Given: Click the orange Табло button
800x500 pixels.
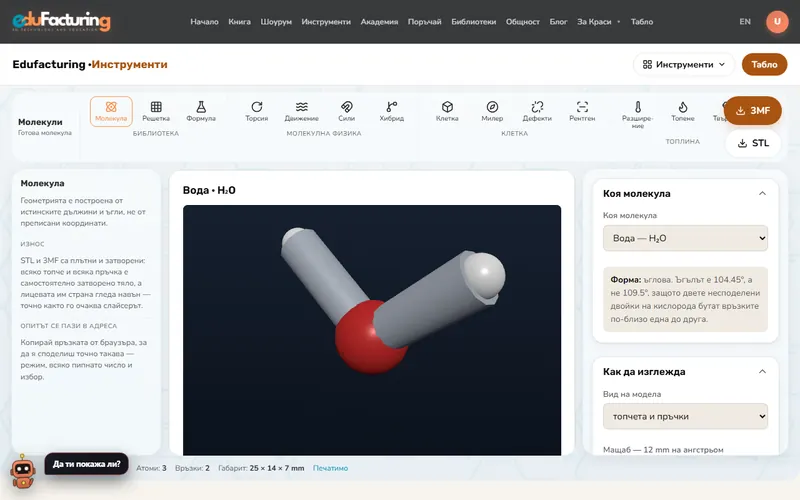Looking at the screenshot, I should tap(764, 64).
